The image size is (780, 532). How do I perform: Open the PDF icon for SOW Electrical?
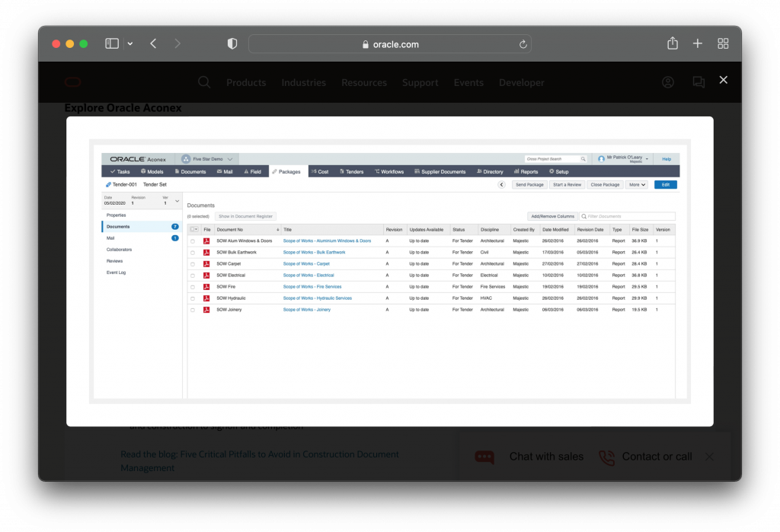tap(206, 276)
